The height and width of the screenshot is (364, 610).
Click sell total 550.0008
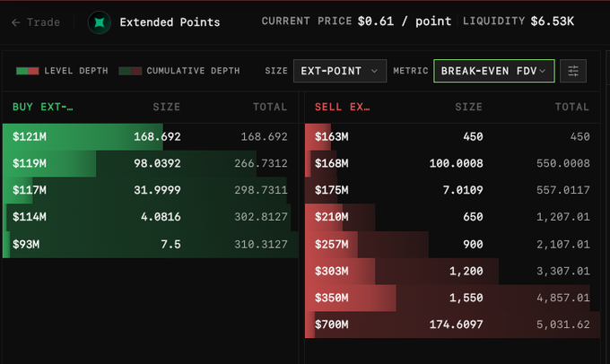(x=563, y=163)
